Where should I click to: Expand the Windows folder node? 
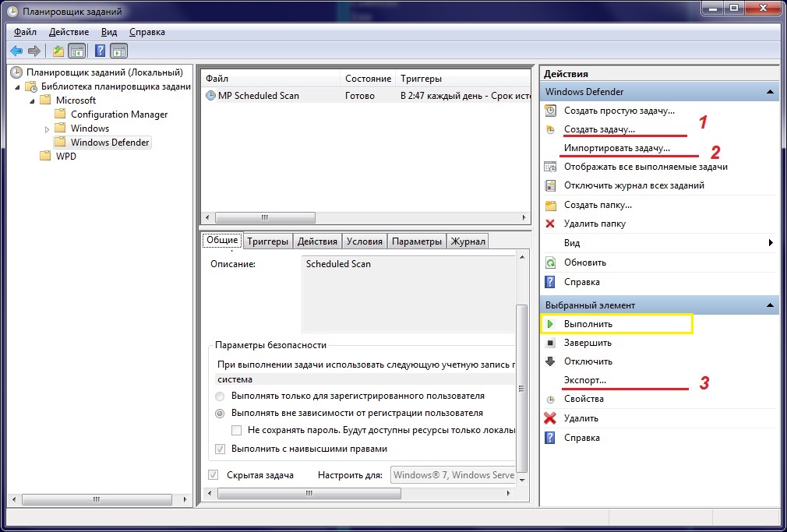tap(48, 129)
